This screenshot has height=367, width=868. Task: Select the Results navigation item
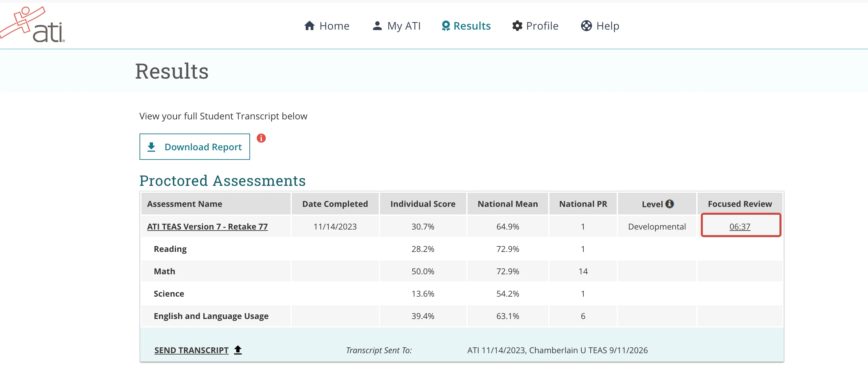click(x=466, y=26)
